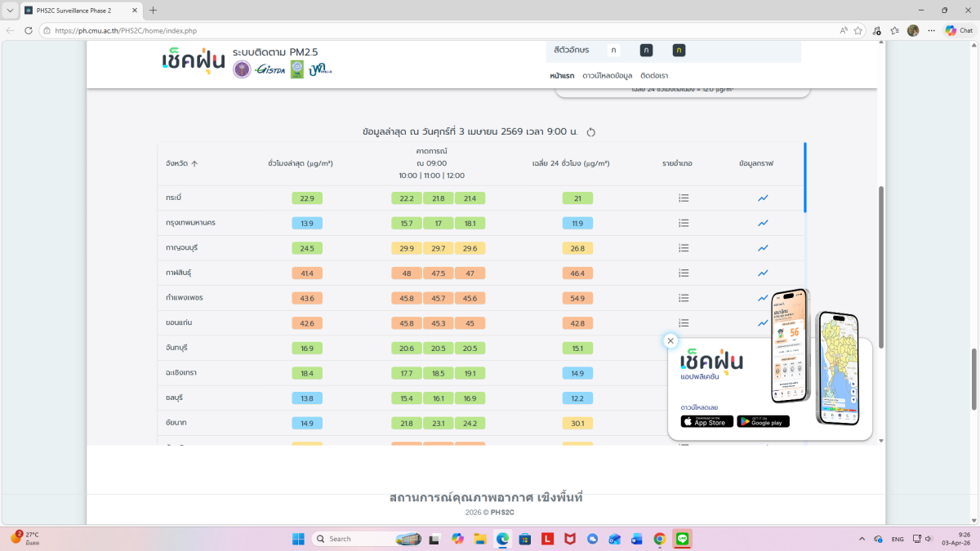Open ติดต่อเรา menu item
Screen dimensions: 980x551
coord(654,76)
